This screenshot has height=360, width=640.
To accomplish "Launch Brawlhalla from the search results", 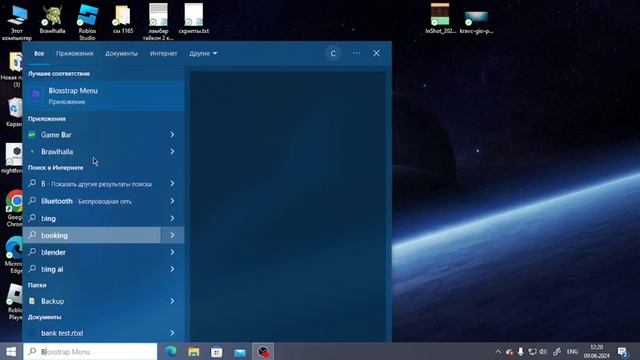I will point(92,151).
